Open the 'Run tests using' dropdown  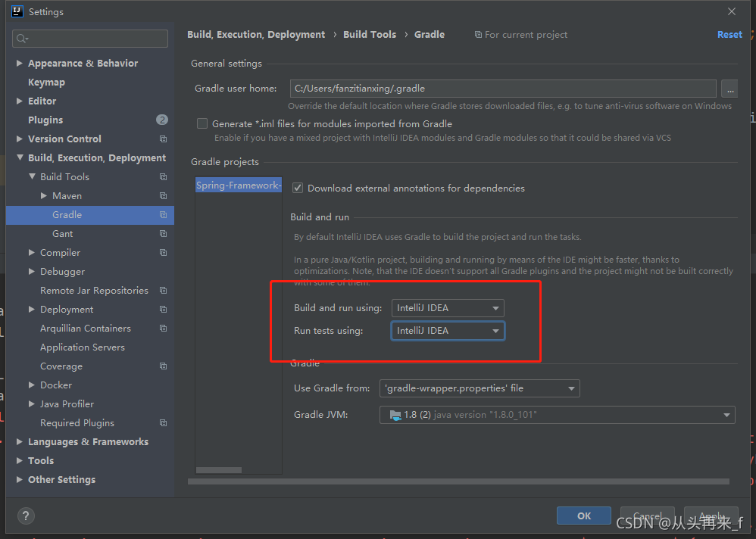point(448,331)
